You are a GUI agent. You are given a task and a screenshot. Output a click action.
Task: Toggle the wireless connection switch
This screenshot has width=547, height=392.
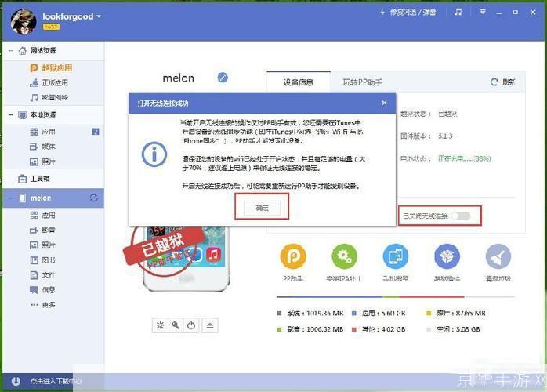tap(461, 216)
